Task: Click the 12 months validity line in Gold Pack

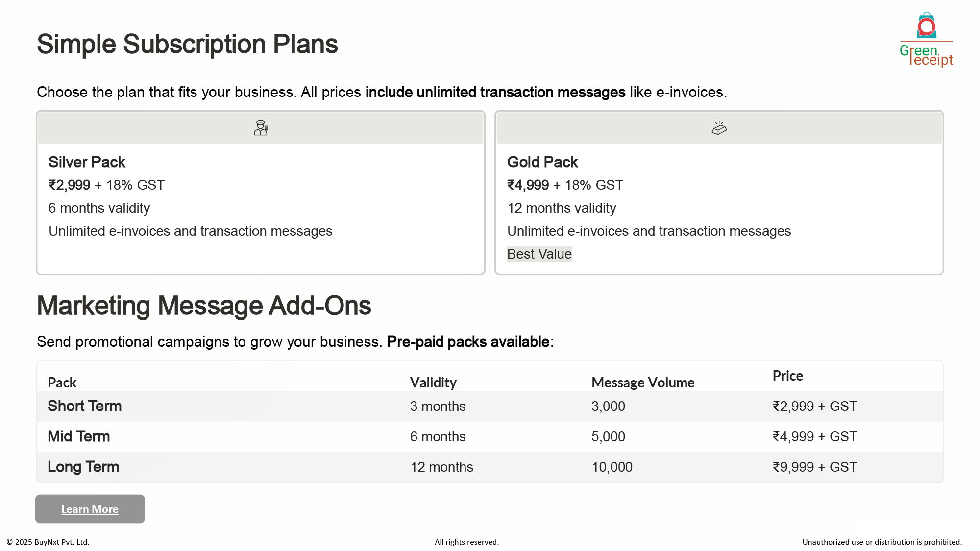Action: click(562, 208)
